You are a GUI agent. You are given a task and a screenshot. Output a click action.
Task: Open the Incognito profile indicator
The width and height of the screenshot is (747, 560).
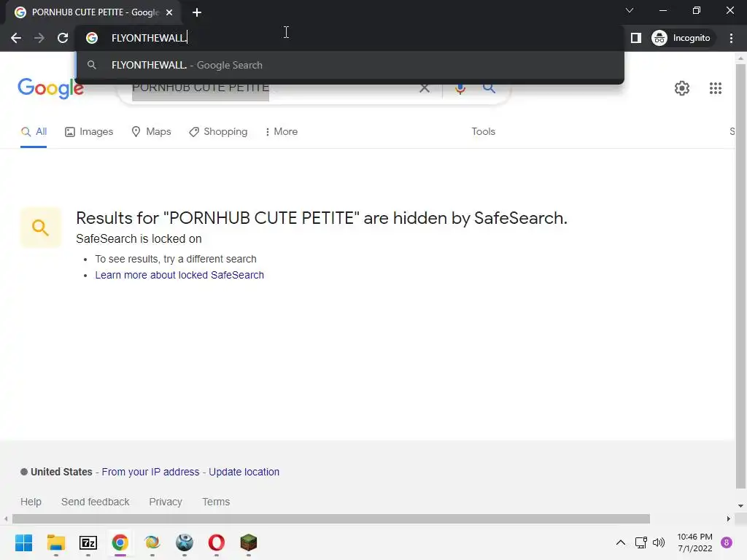pyautogui.click(x=681, y=38)
